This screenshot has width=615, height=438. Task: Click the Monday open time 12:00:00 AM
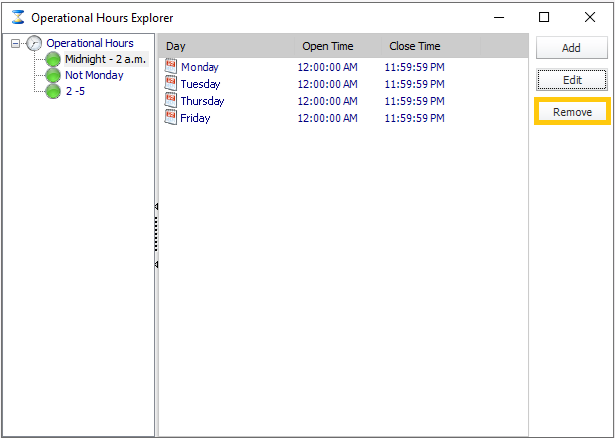click(328, 67)
